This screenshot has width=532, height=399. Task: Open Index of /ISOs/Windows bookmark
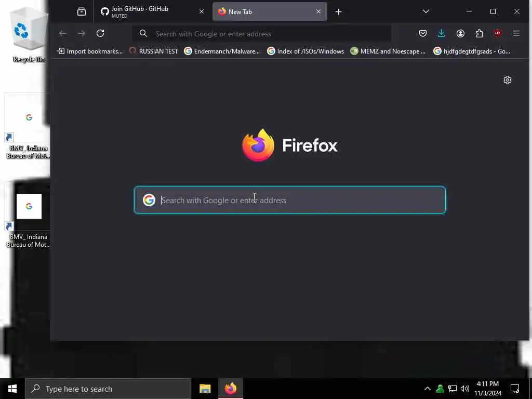click(x=305, y=51)
